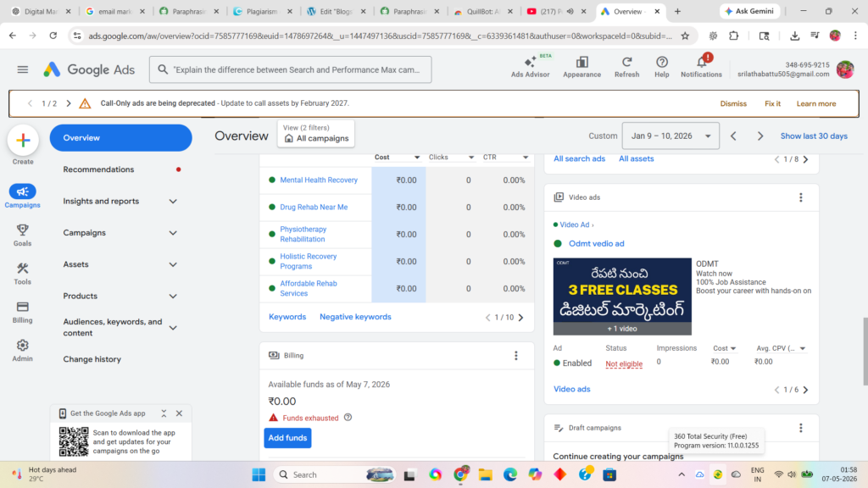Go to next keywords page
Screen dimensions: 868x488
click(521, 318)
